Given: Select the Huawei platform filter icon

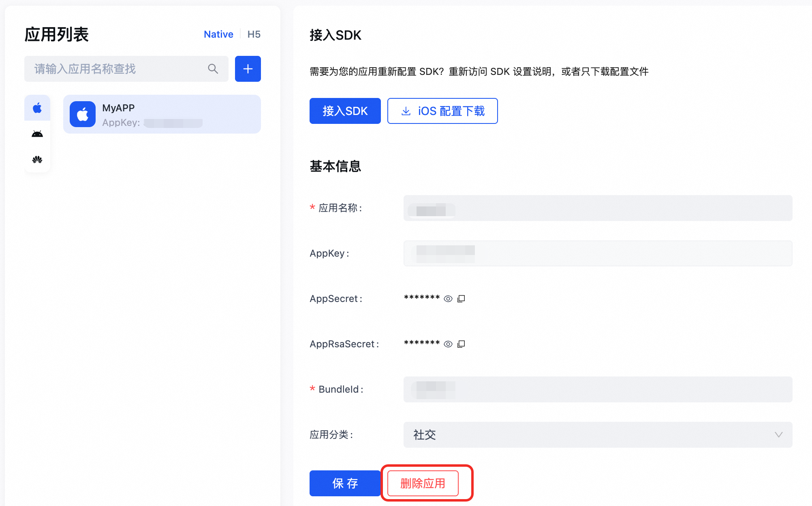Looking at the screenshot, I should [x=37, y=159].
